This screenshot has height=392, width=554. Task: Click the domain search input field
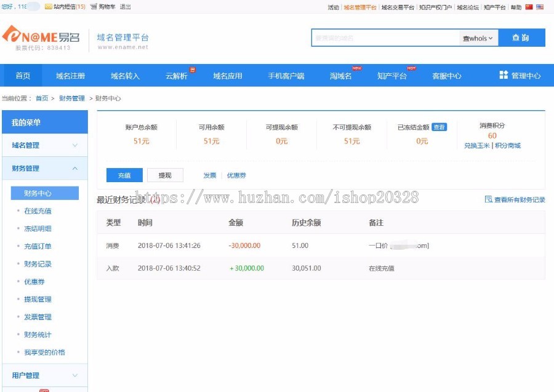pyautogui.click(x=382, y=38)
